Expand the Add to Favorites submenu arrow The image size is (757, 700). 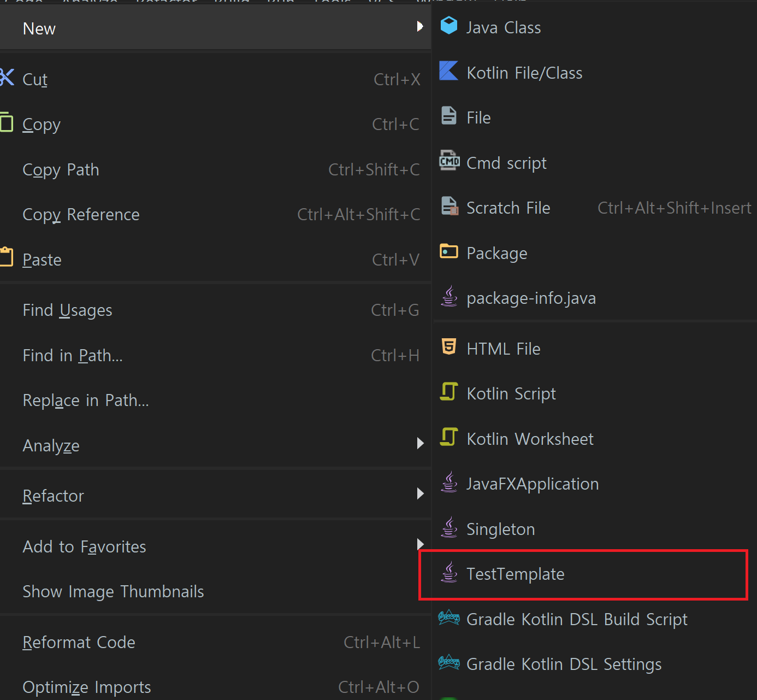click(420, 544)
